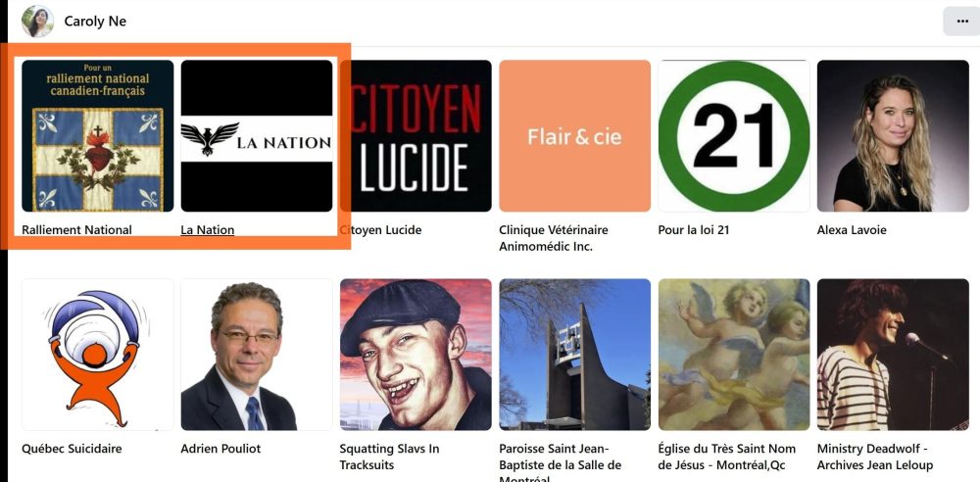Open the Adrien Pouliot name link
The height and width of the screenshot is (482, 980).
point(220,449)
